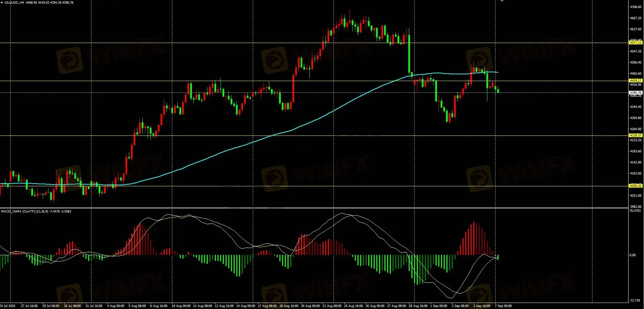644x309 pixels.
Task: Click the 28 Aug 16:00 date label
Action: pos(418,306)
